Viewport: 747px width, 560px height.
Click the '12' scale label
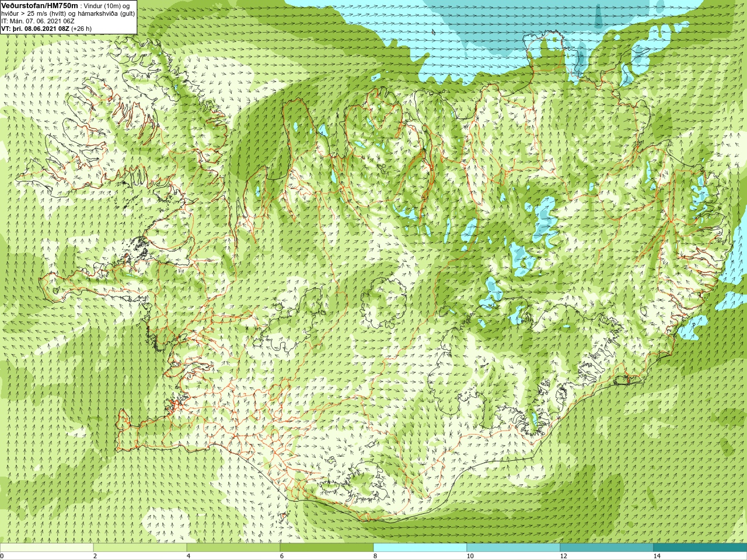[x=563, y=556]
